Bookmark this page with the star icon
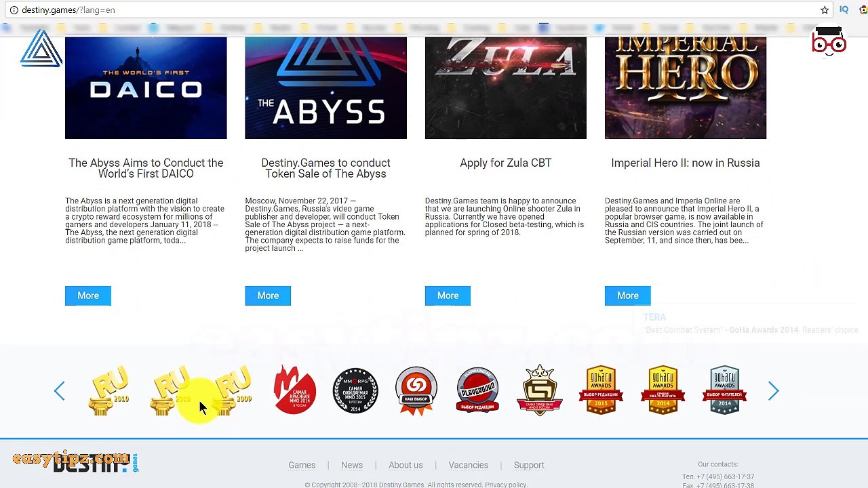 (x=825, y=10)
